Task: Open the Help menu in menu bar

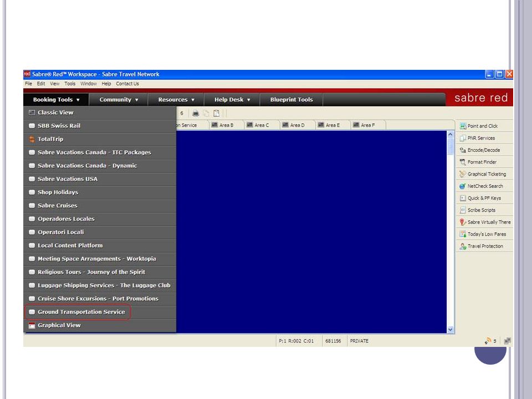Action: (106, 84)
